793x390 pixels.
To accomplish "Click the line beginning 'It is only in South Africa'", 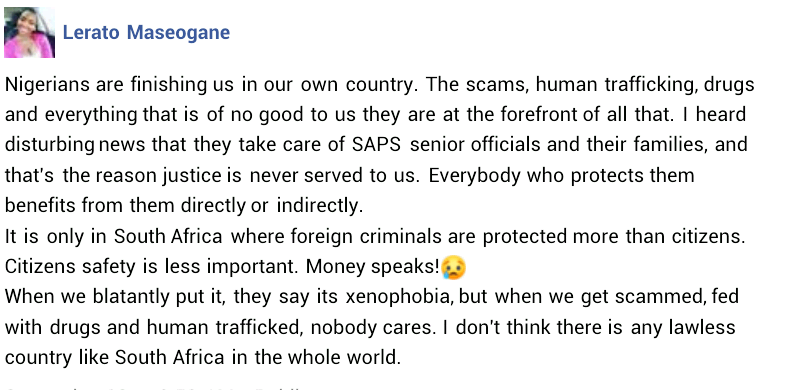I will tap(375, 236).
